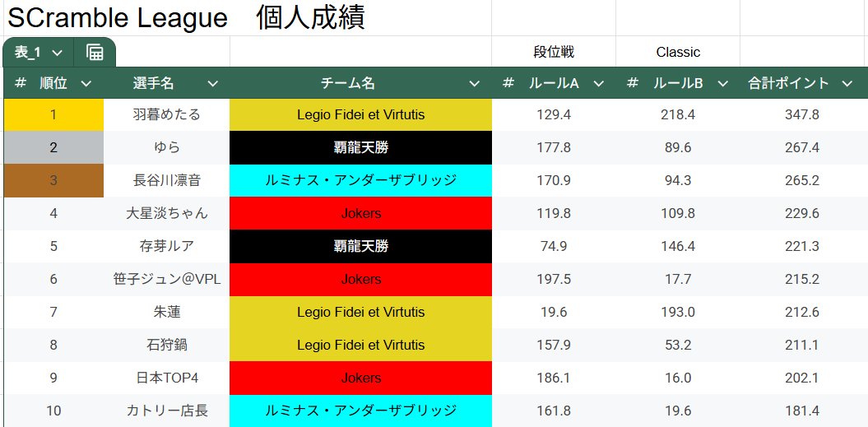The image size is (868, 427).
Task: Expand the 表_1 table name dropdown
Action: 58,53
